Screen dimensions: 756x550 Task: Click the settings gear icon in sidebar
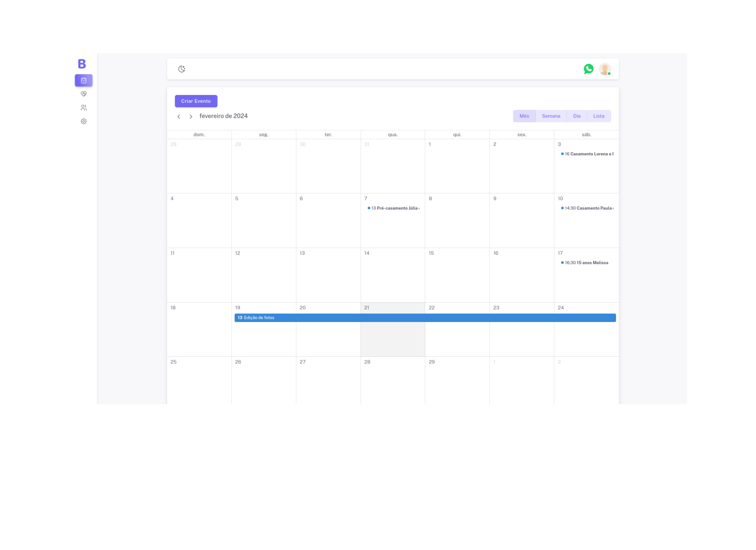pos(83,121)
